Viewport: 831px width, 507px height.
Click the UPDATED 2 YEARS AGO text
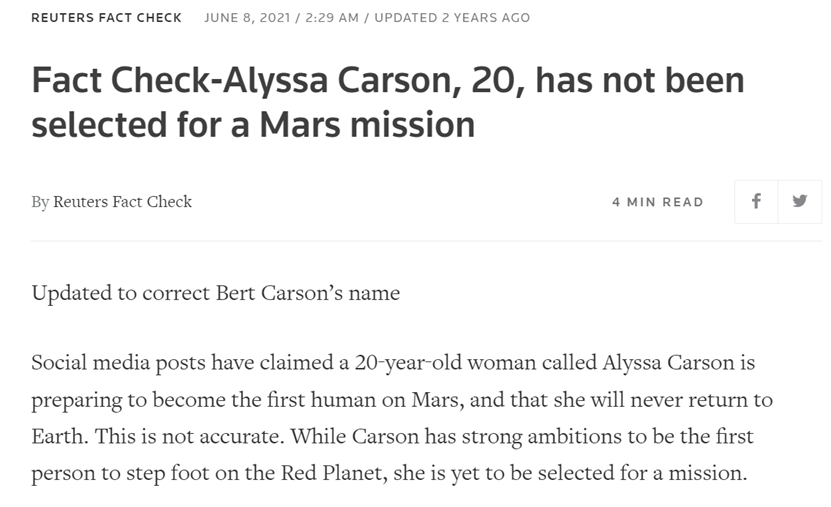pos(452,17)
